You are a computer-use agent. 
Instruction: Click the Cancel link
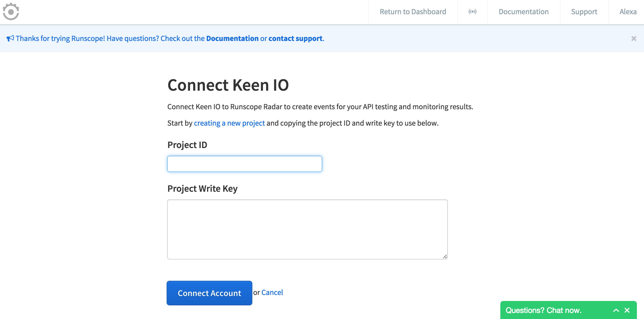click(272, 293)
